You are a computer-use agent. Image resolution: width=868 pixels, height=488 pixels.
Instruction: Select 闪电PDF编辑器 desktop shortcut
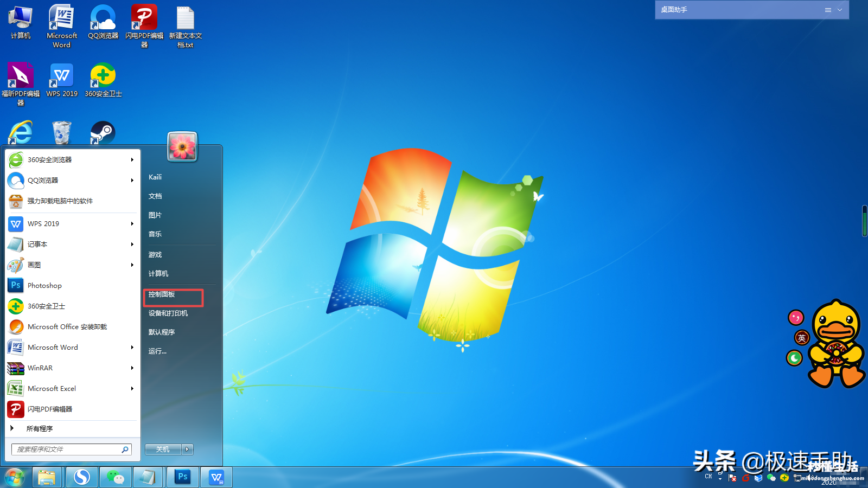click(144, 26)
